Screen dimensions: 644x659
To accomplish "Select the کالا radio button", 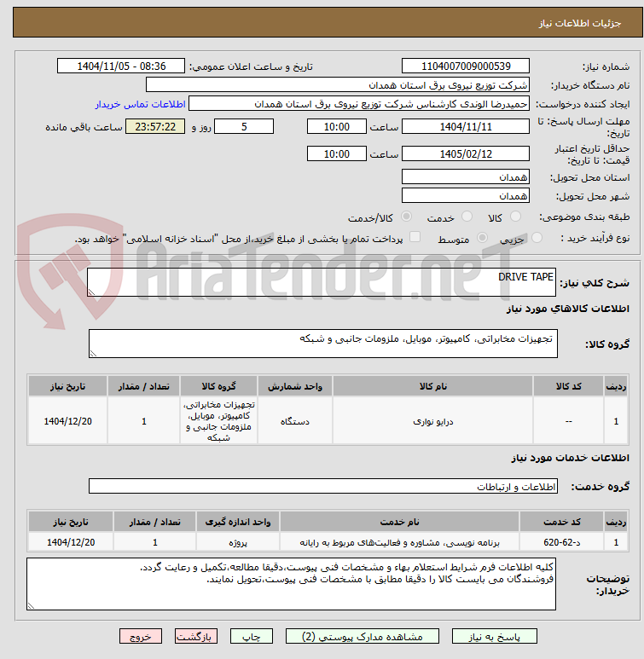I will [x=515, y=217].
